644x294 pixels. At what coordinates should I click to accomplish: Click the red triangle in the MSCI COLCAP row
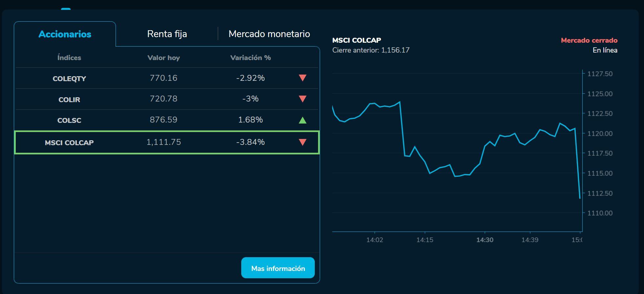point(302,142)
